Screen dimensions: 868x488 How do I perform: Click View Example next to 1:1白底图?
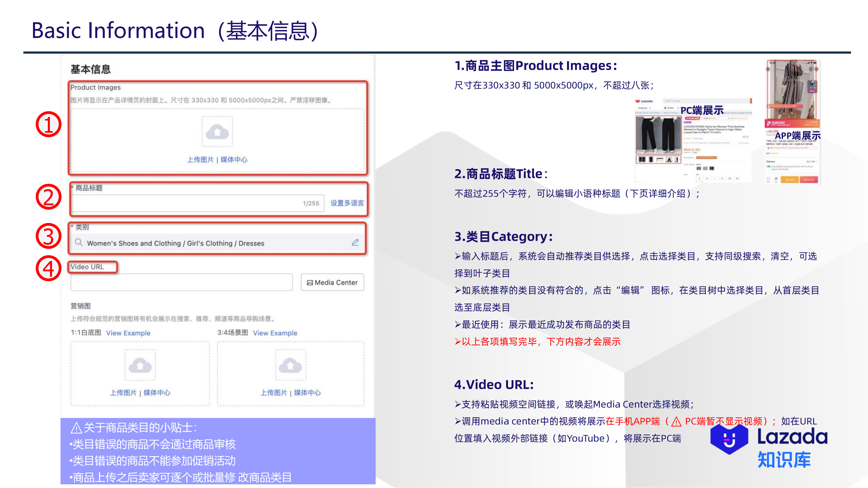pyautogui.click(x=128, y=333)
